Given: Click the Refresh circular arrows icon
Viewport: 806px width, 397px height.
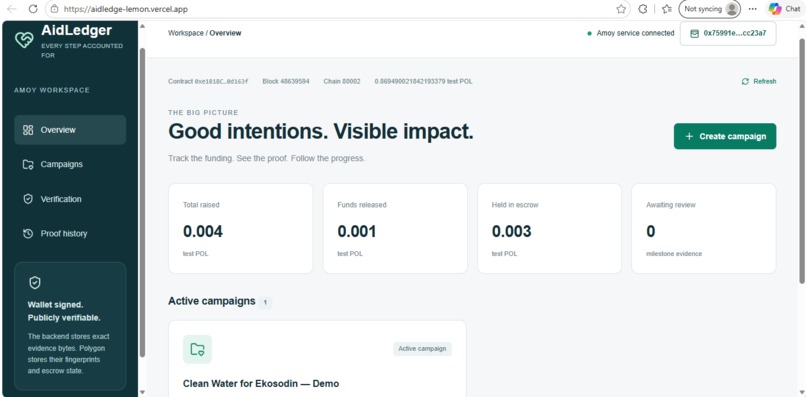Looking at the screenshot, I should pyautogui.click(x=745, y=81).
